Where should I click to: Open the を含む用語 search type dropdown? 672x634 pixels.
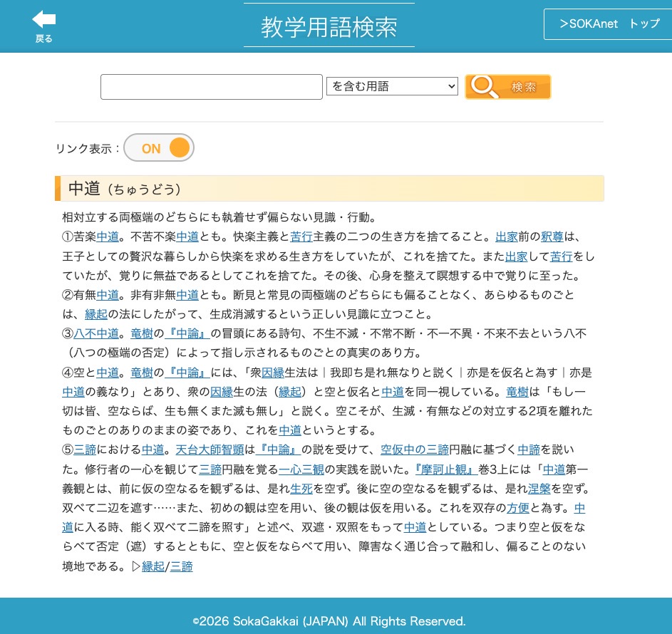tap(392, 87)
